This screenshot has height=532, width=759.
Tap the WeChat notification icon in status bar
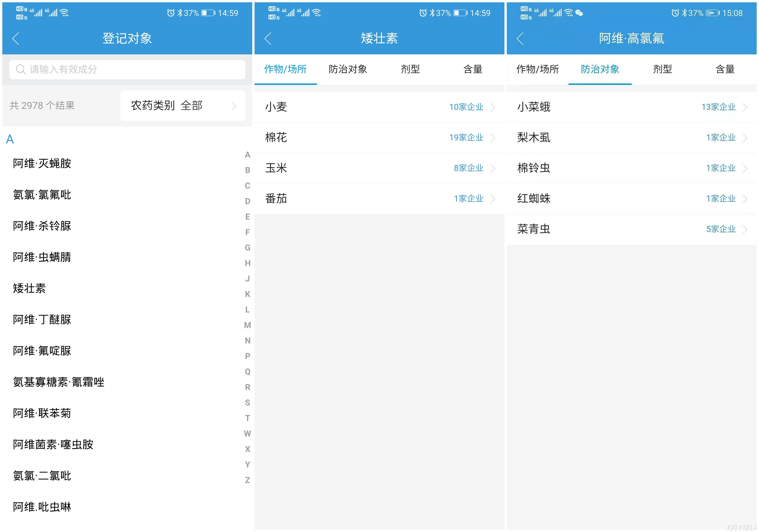[579, 13]
